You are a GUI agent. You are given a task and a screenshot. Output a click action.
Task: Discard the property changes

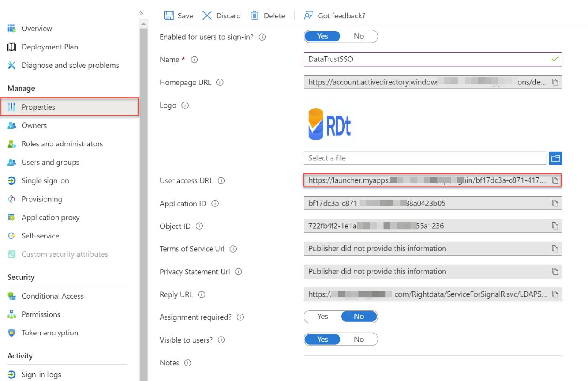pyautogui.click(x=221, y=16)
